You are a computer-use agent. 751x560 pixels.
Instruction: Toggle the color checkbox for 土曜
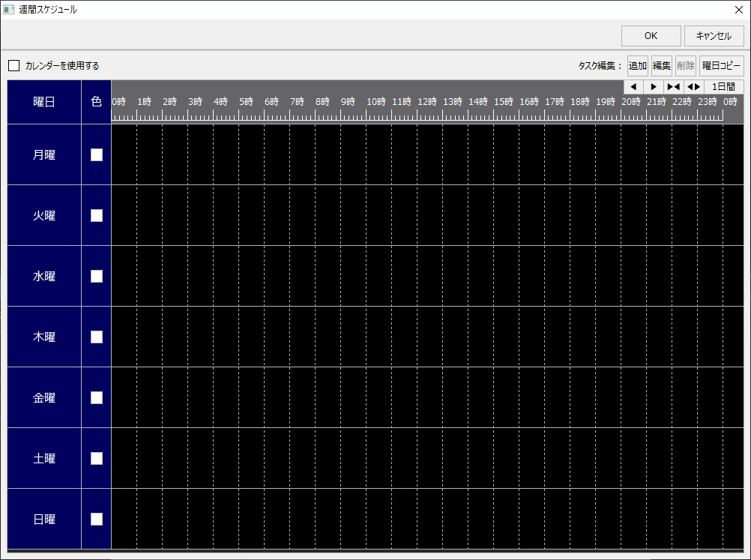[96, 458]
